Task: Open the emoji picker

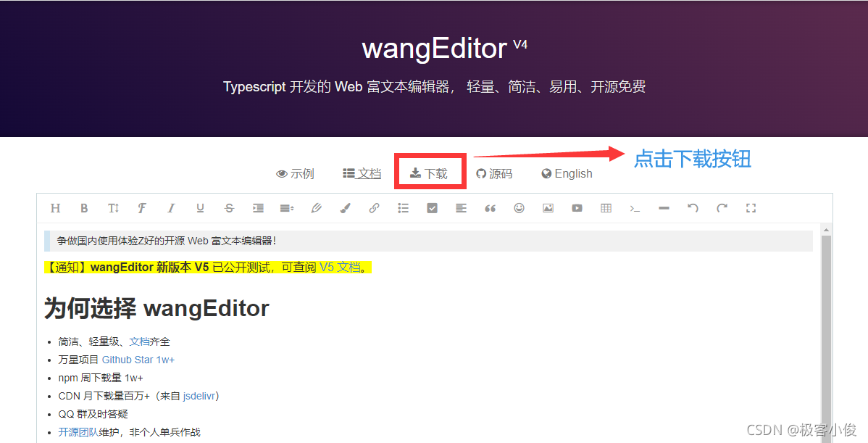Action: coord(519,208)
